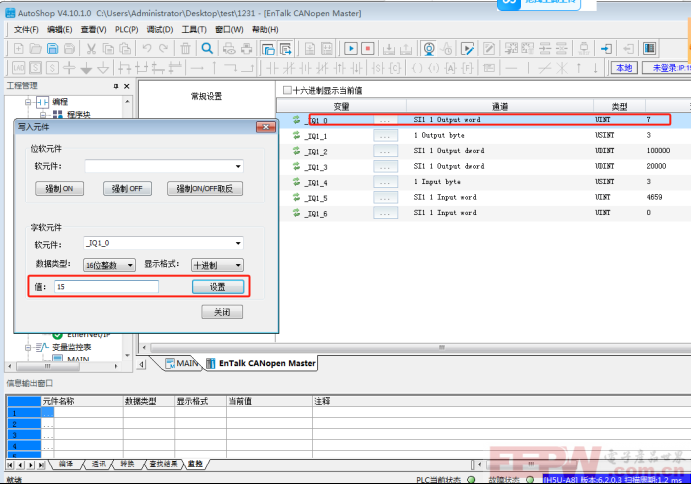Screen dimensions: 691x484
Task: Click the _IQ1_6 variable row
Action: (484, 213)
